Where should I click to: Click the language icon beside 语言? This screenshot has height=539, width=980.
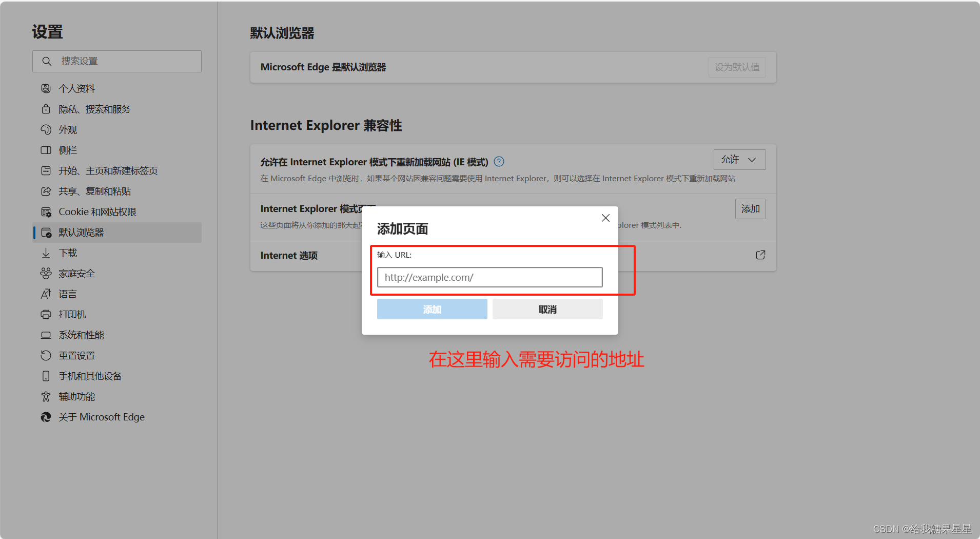(46, 294)
